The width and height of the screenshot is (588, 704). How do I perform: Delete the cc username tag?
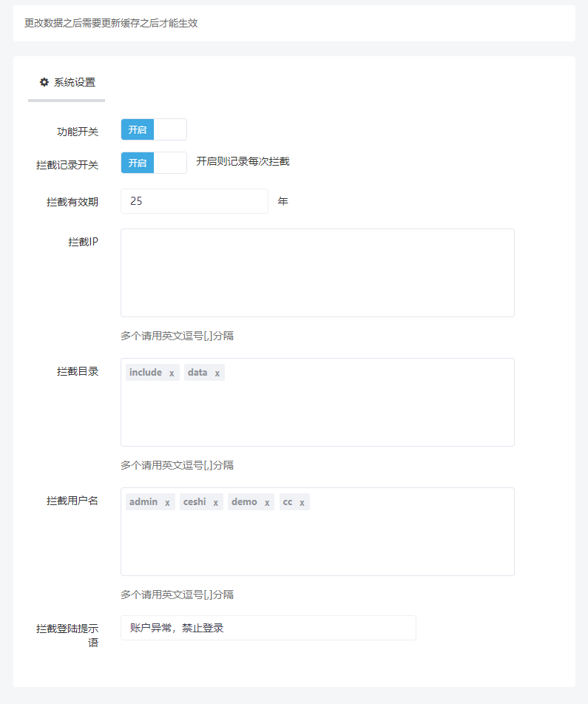click(x=302, y=503)
